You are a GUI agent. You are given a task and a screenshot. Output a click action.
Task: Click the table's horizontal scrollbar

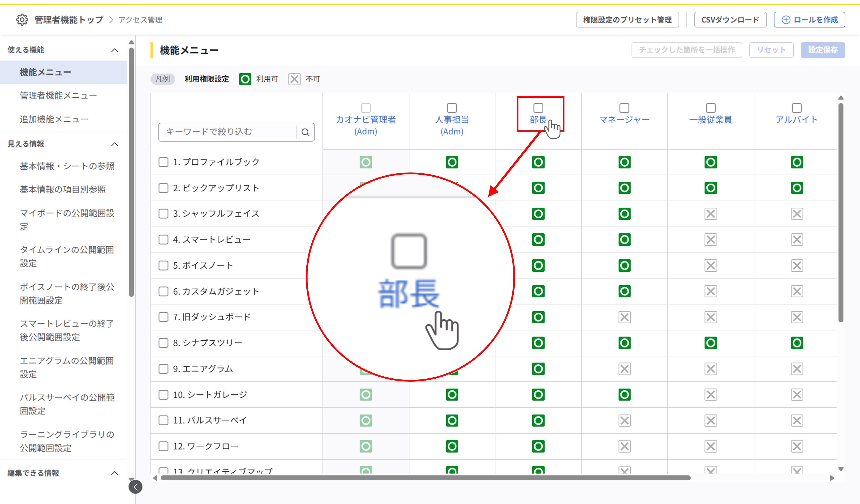click(x=426, y=478)
